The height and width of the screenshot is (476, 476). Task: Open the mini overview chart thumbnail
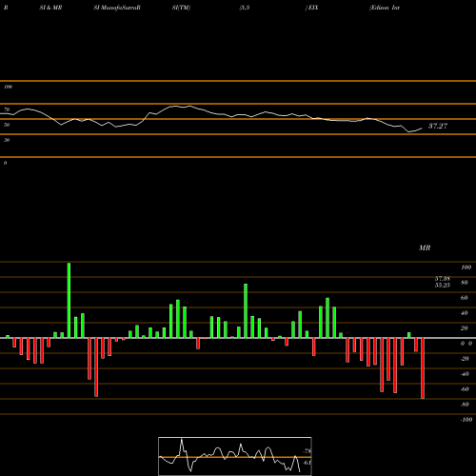(235, 456)
